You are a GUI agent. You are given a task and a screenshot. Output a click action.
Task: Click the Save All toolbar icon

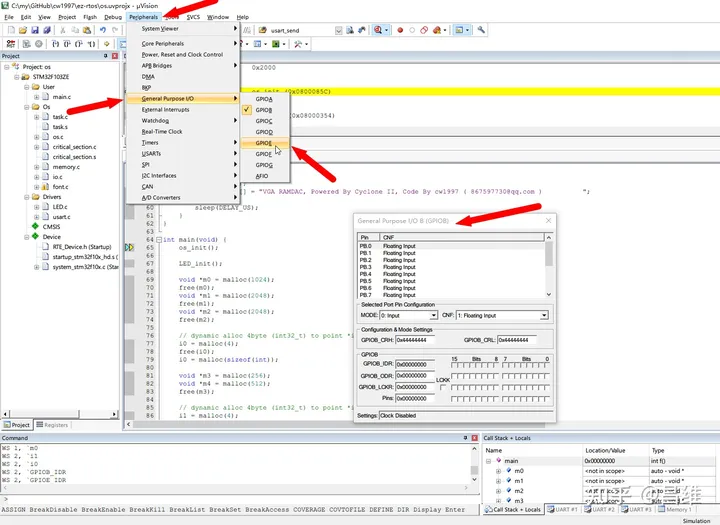(x=47, y=30)
